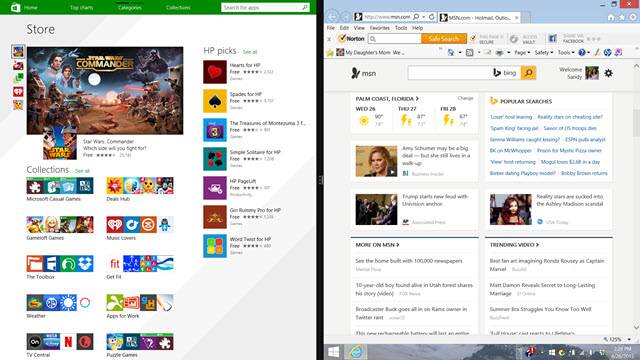Click IE back arrow button
640x360 pixels.
pyautogui.click(x=332, y=17)
